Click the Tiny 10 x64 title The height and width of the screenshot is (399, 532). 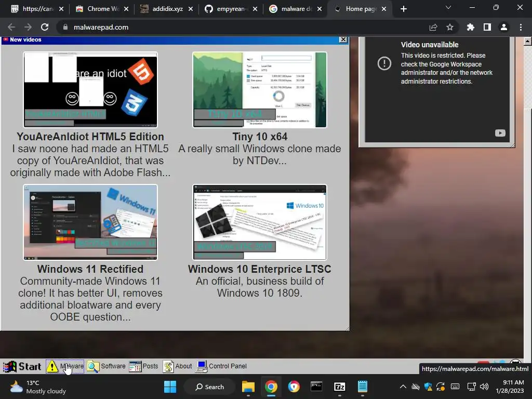pos(260,137)
